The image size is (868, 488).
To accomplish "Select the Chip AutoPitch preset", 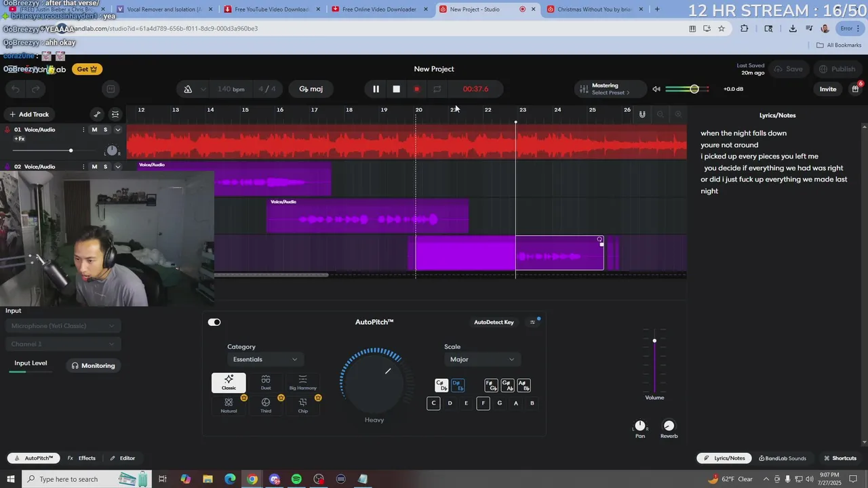I will (302, 405).
